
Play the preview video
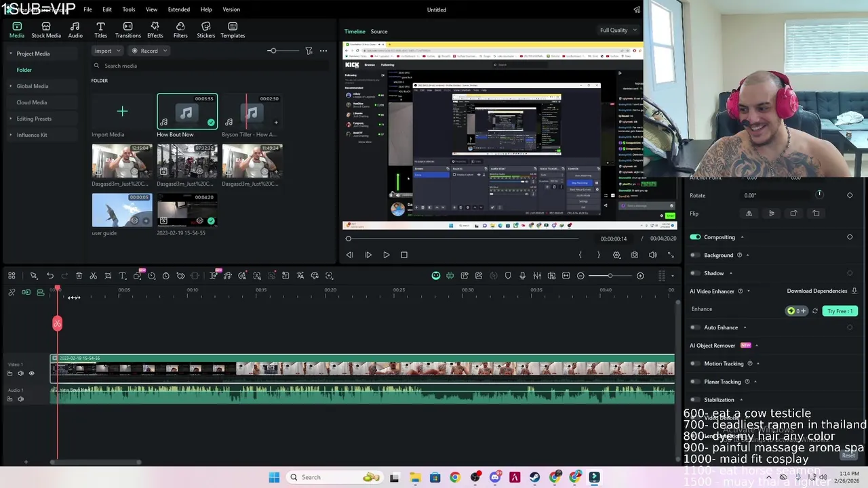pos(386,255)
